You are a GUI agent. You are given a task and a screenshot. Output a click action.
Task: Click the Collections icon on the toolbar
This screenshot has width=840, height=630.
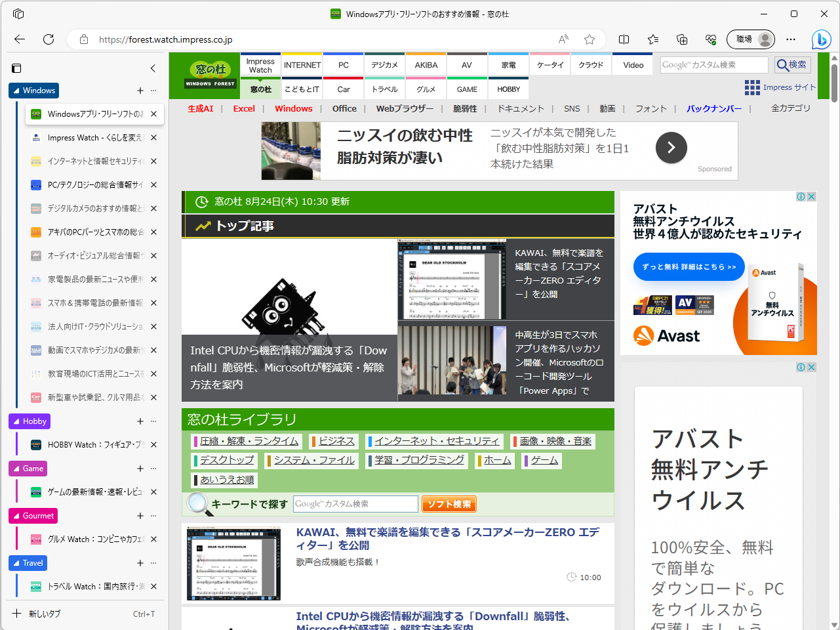point(682,39)
